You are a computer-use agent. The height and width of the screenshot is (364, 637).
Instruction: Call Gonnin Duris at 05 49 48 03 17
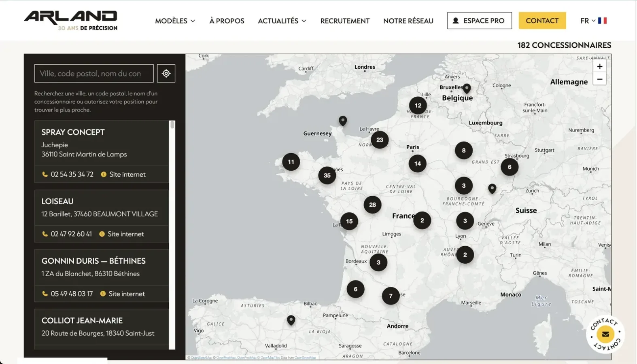tap(67, 294)
